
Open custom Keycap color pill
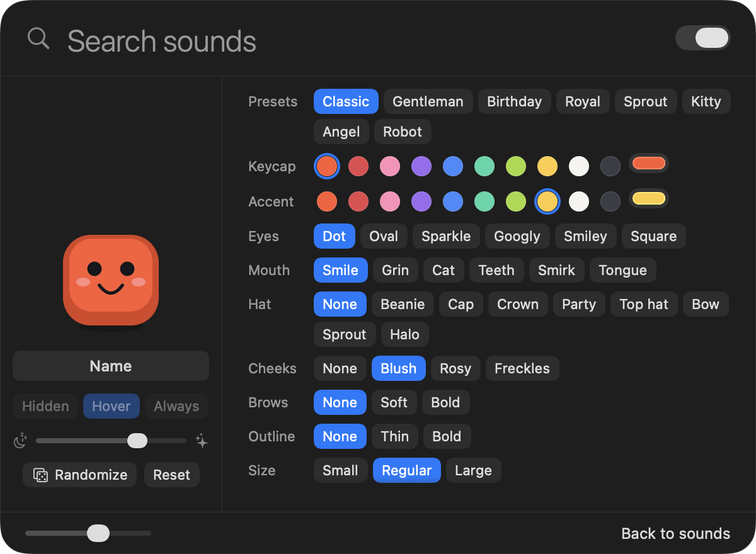(x=649, y=164)
